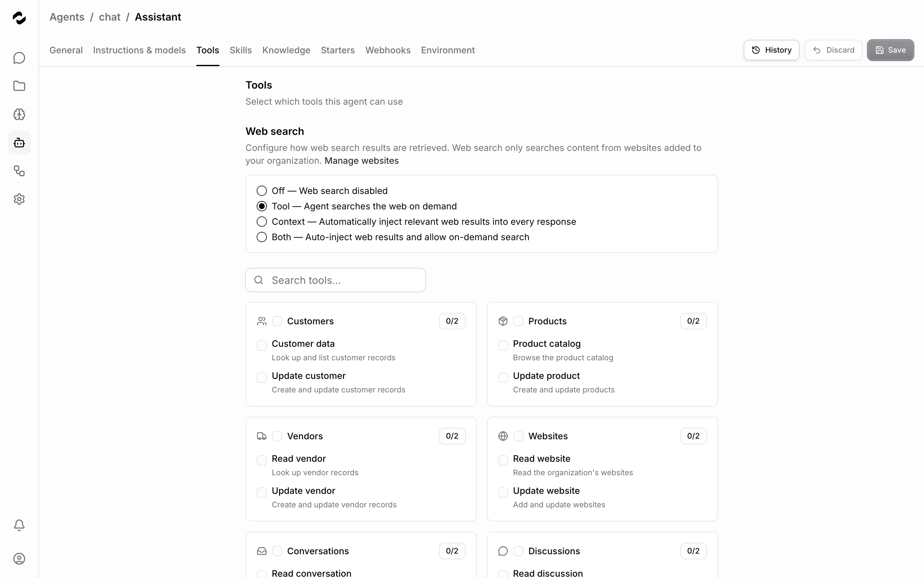Screen dimensions: 924x578
Task: Enable the Update website tool
Action: click(503, 493)
